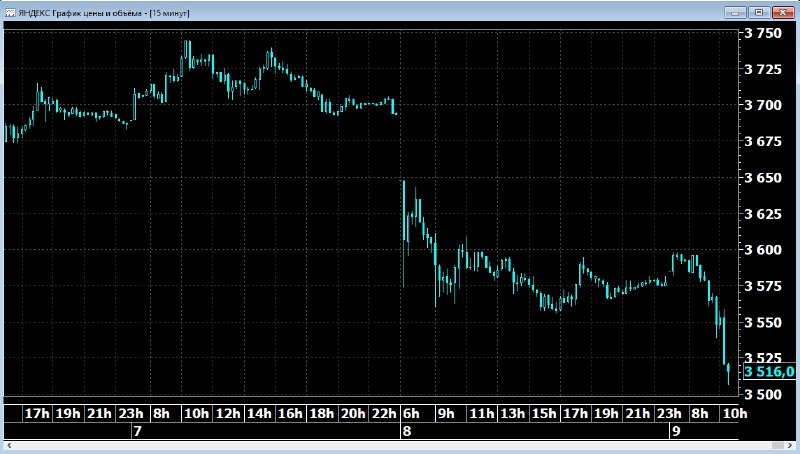Close the ЯНДЕКС chart window

[783, 12]
